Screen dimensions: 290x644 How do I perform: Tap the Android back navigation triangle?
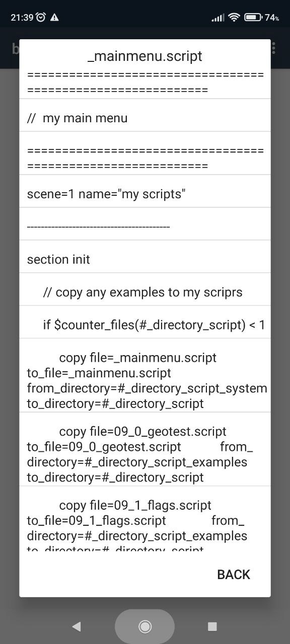click(77, 626)
